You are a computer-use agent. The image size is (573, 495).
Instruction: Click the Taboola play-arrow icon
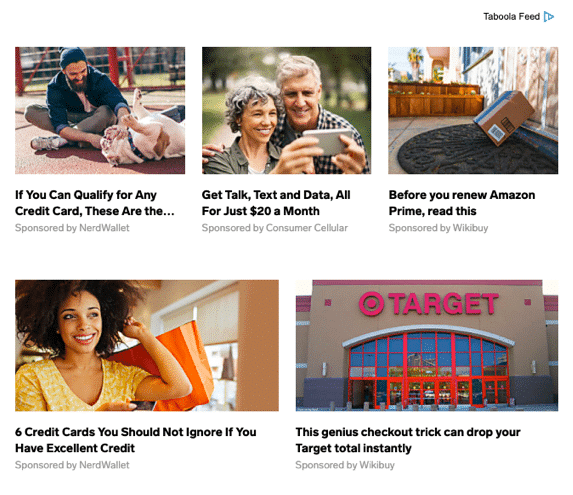(549, 16)
